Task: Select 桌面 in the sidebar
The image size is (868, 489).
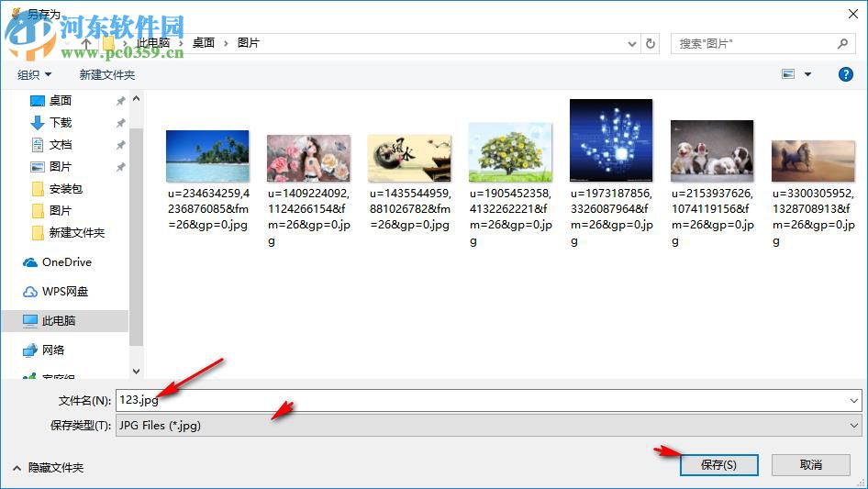Action: (x=61, y=100)
